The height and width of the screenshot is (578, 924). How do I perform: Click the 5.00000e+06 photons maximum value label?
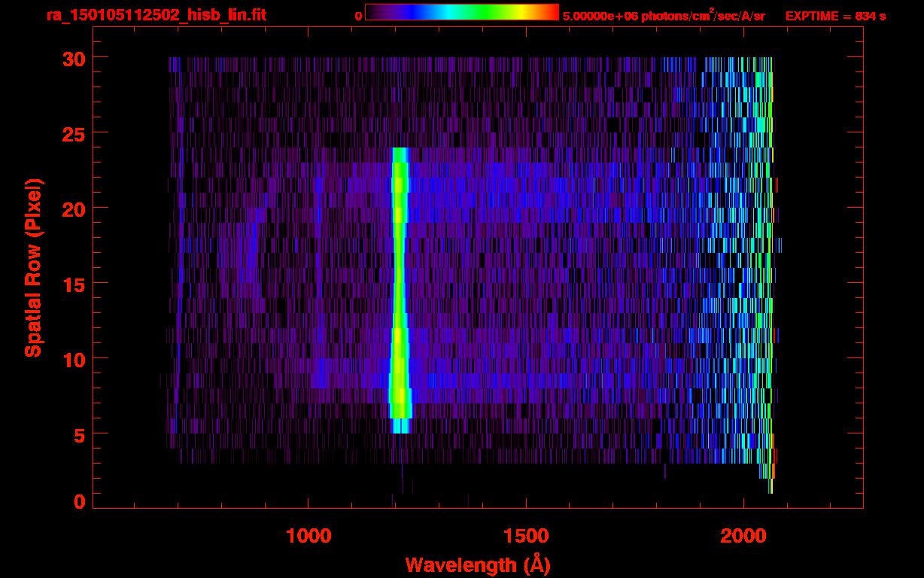point(663,16)
